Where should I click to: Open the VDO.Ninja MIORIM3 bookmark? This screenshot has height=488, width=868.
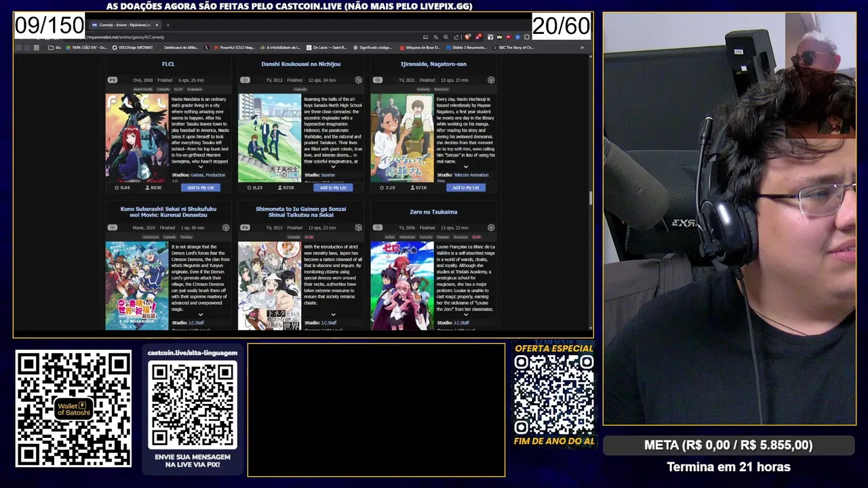132,47
